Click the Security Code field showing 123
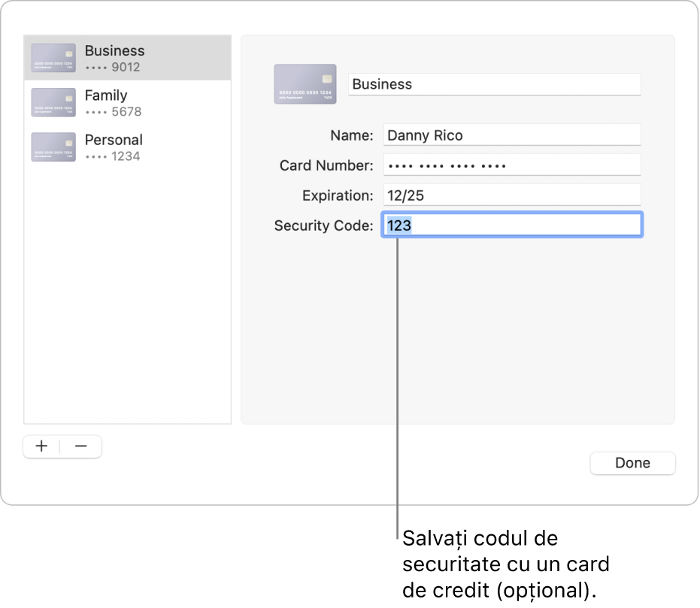The width and height of the screenshot is (700, 608). [512, 225]
